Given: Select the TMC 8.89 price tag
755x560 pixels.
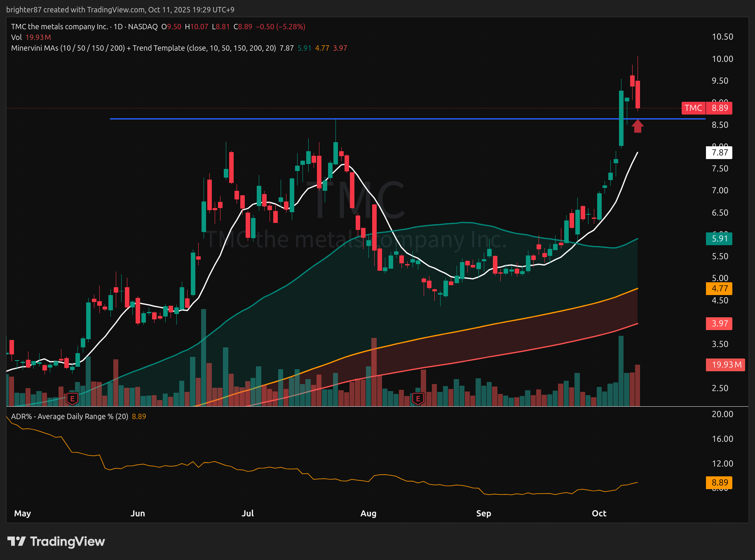Looking at the screenshot, I should [x=706, y=108].
